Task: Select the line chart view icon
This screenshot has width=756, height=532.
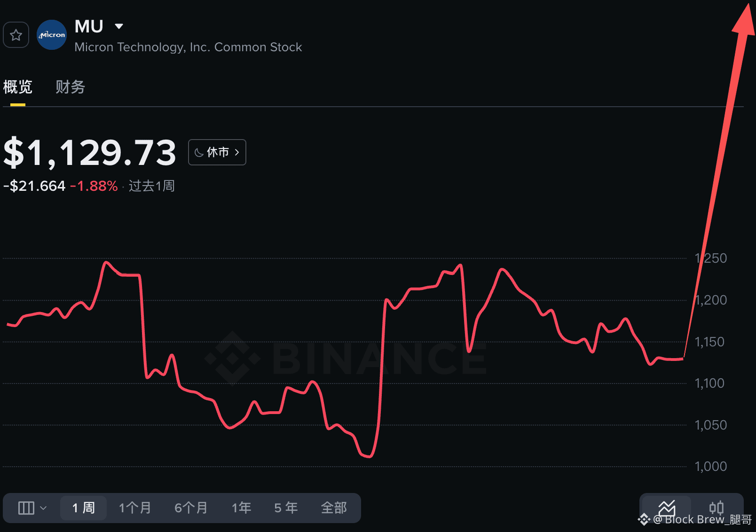Action: [x=667, y=508]
